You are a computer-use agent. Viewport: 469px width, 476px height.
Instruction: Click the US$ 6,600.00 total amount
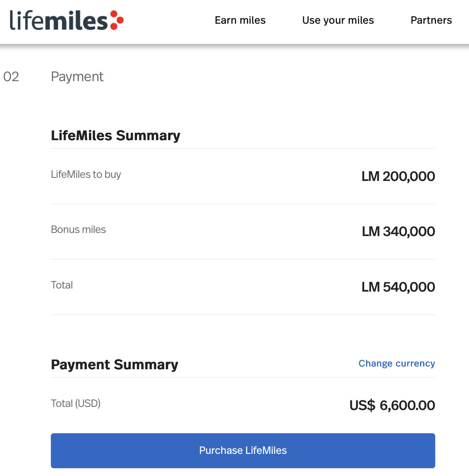tap(392, 405)
